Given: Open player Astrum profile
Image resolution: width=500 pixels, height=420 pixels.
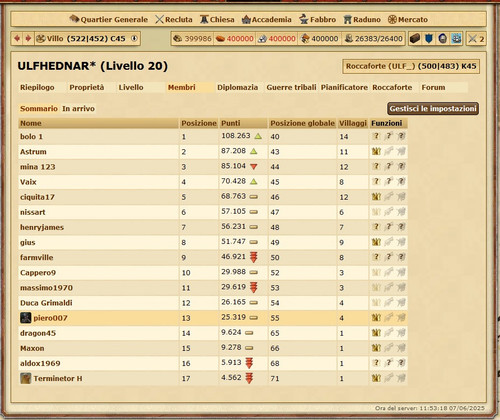Looking at the screenshot, I should tap(33, 152).
